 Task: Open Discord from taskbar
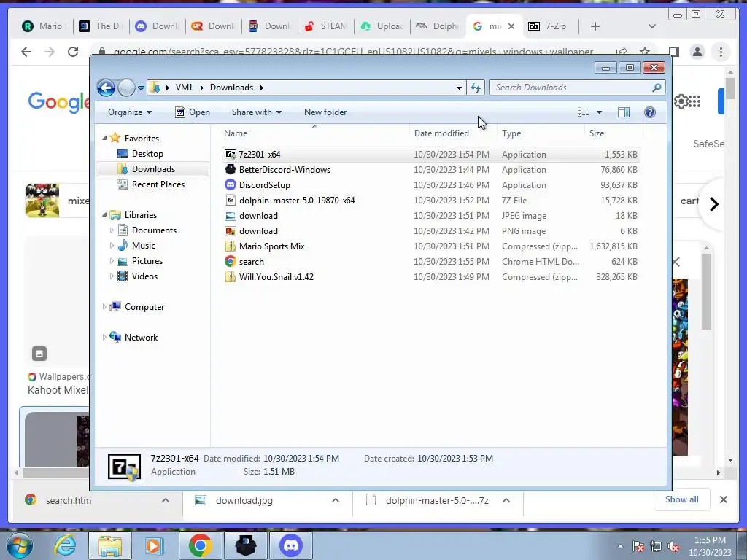point(291,545)
